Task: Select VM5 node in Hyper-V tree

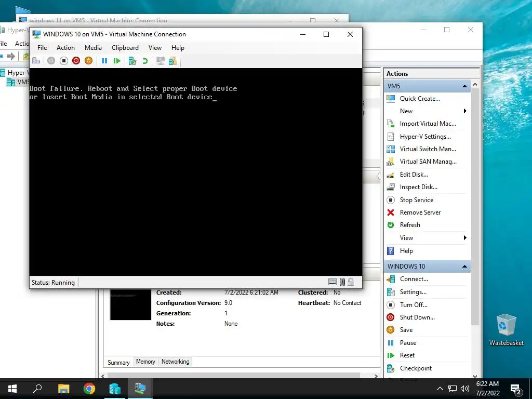Action: pos(18,82)
